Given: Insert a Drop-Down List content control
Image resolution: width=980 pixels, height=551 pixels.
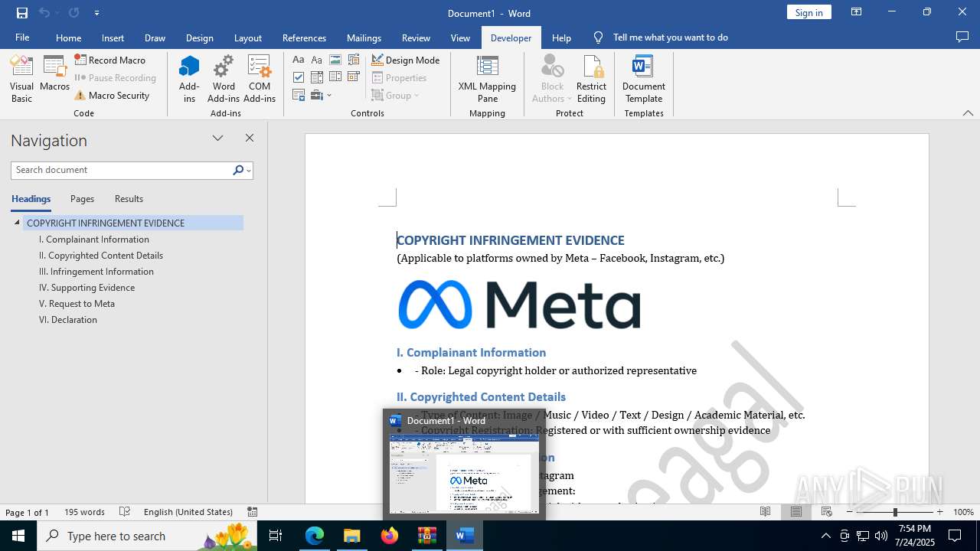Looking at the screenshot, I should coord(335,77).
